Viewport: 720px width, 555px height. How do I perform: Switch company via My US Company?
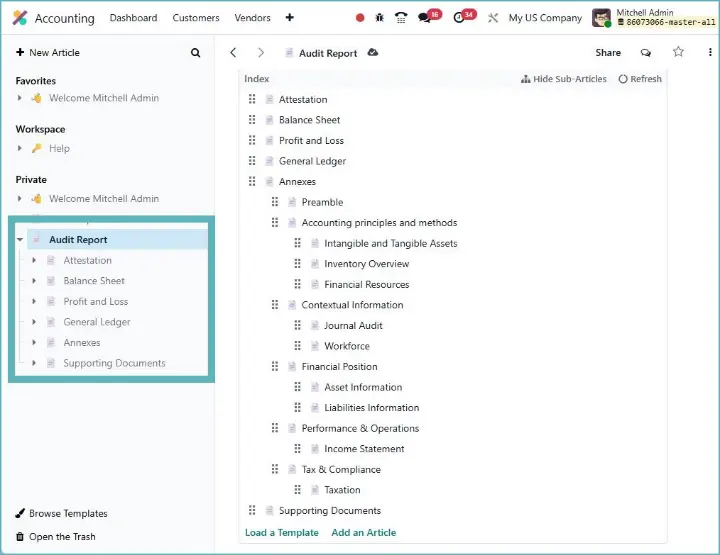[545, 18]
